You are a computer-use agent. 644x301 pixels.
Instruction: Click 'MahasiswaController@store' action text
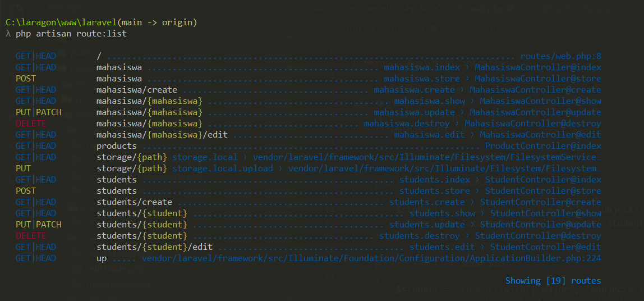pos(539,79)
